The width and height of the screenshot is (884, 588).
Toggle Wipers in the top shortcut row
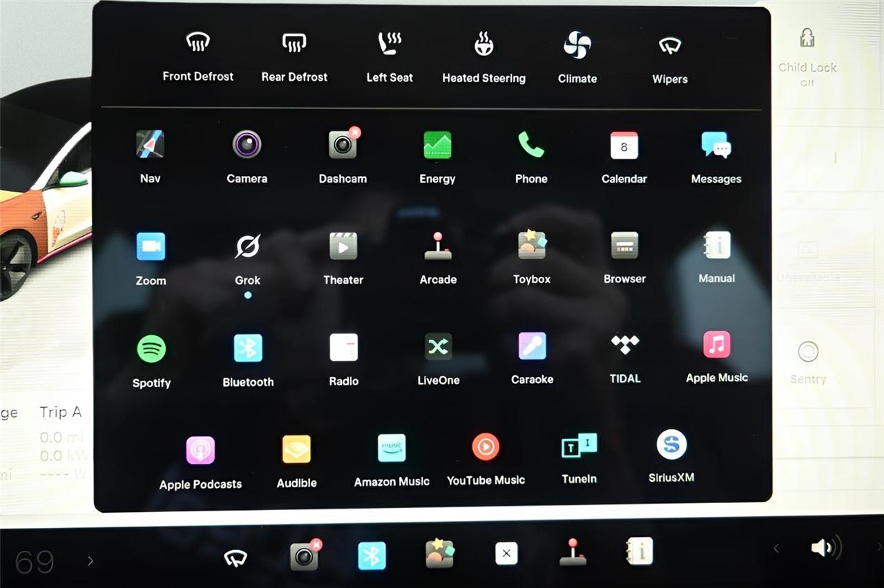point(670,46)
